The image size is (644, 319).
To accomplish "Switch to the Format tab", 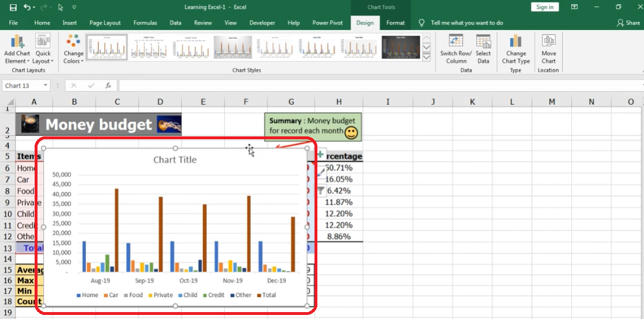I will (395, 23).
